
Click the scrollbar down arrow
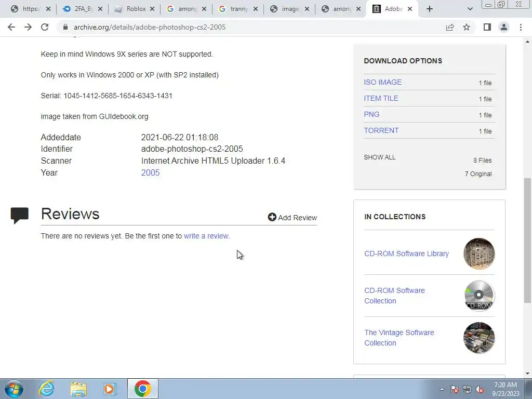pyautogui.click(x=527, y=374)
